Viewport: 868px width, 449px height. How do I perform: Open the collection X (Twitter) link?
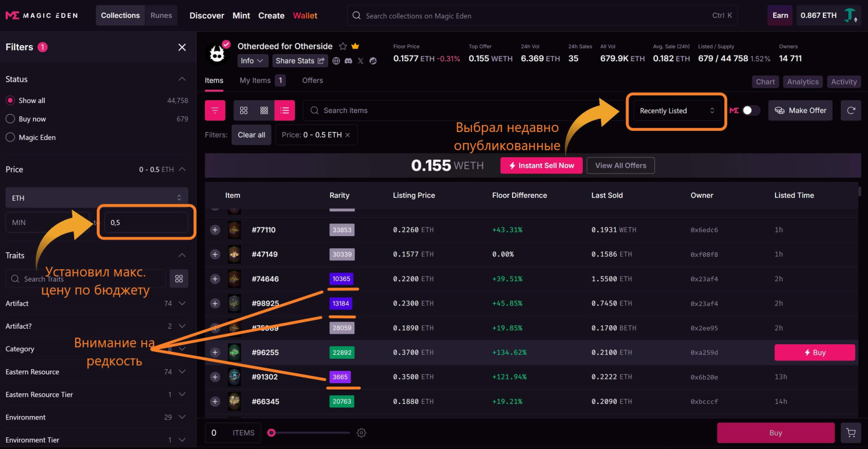[361, 61]
